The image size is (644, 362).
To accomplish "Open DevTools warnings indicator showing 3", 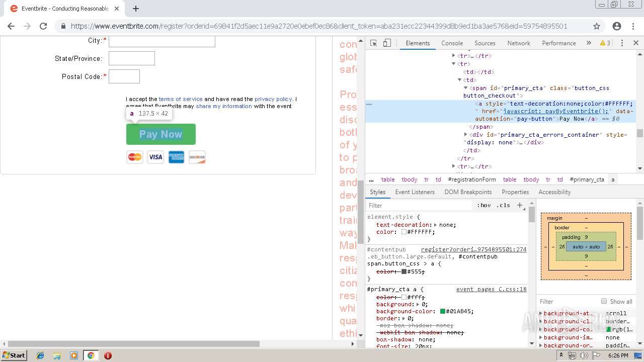I will click(x=605, y=43).
